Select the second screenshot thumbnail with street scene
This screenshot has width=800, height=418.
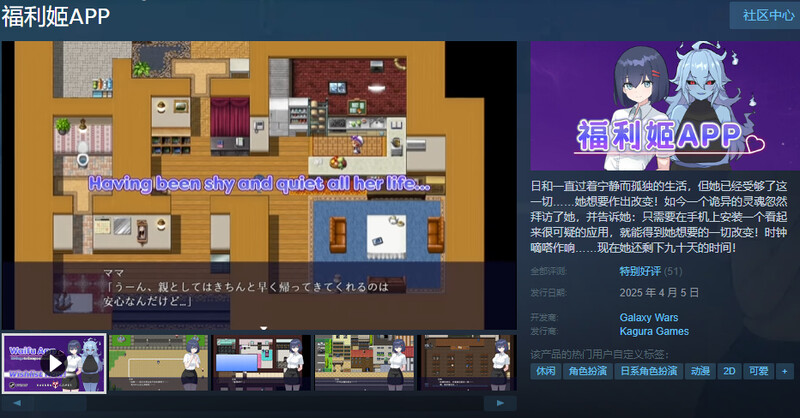tap(158, 361)
